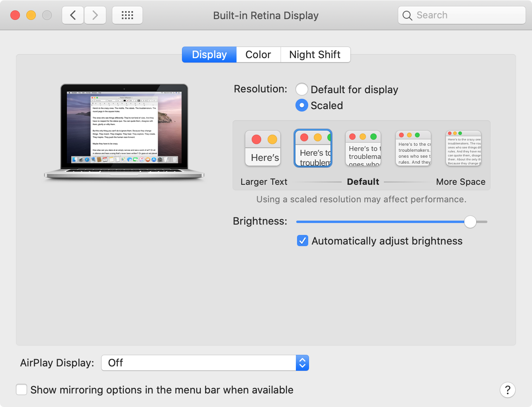Show all preferences via the grid icon
Viewport: 532px width, 407px height.
(x=127, y=16)
